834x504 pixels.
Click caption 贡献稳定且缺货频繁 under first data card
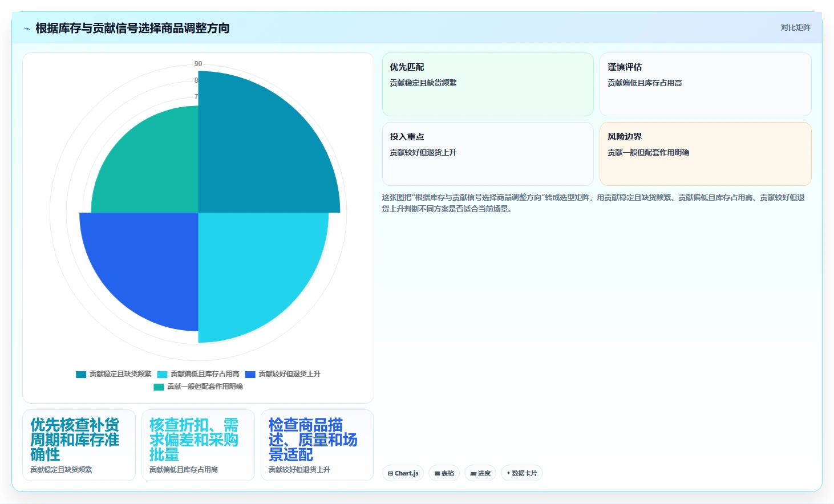tap(61, 470)
